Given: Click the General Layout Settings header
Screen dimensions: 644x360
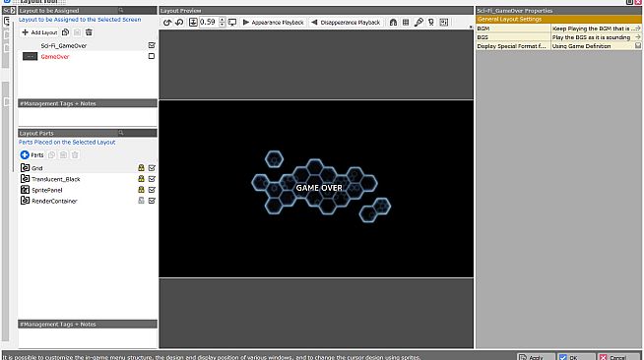Looking at the screenshot, I should (x=558, y=20).
